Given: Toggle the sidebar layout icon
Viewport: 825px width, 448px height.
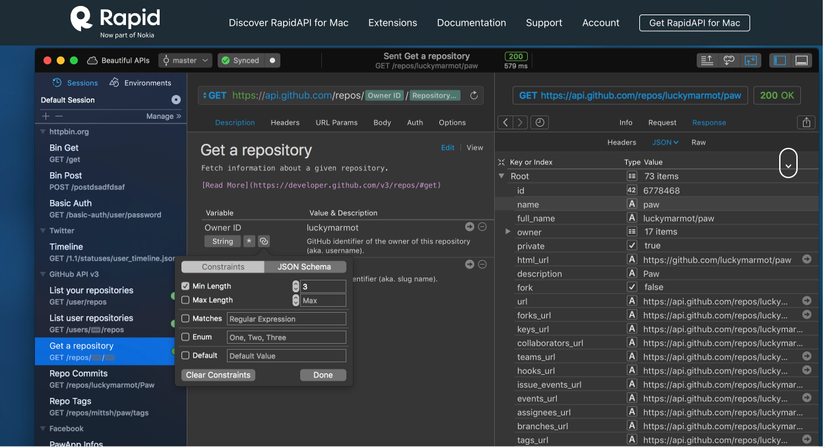Looking at the screenshot, I should coord(780,61).
